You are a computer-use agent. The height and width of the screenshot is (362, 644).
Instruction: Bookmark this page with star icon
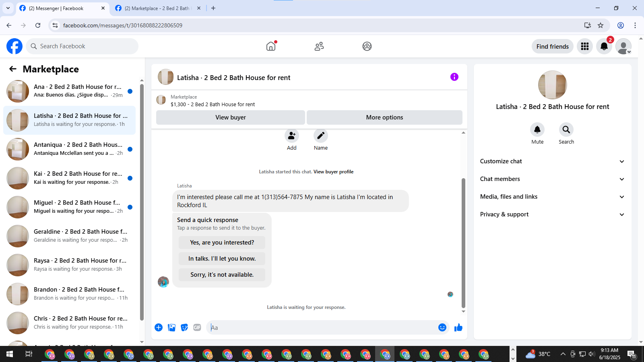tap(601, 25)
